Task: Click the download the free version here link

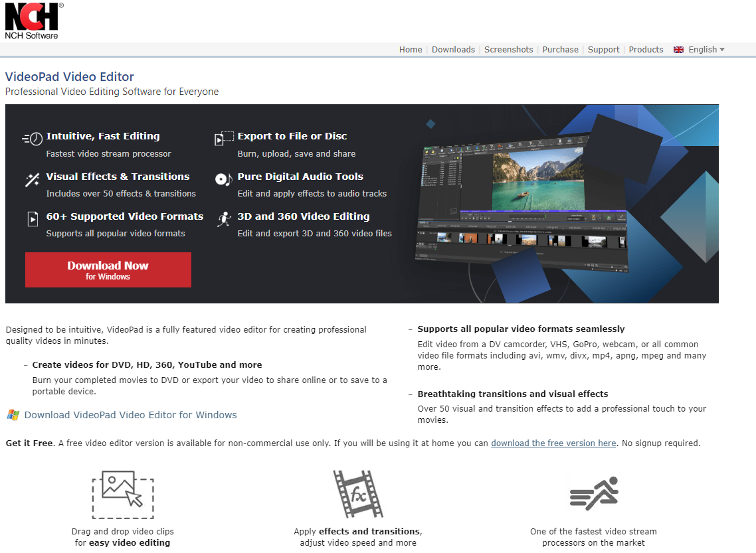Action: coord(553,443)
